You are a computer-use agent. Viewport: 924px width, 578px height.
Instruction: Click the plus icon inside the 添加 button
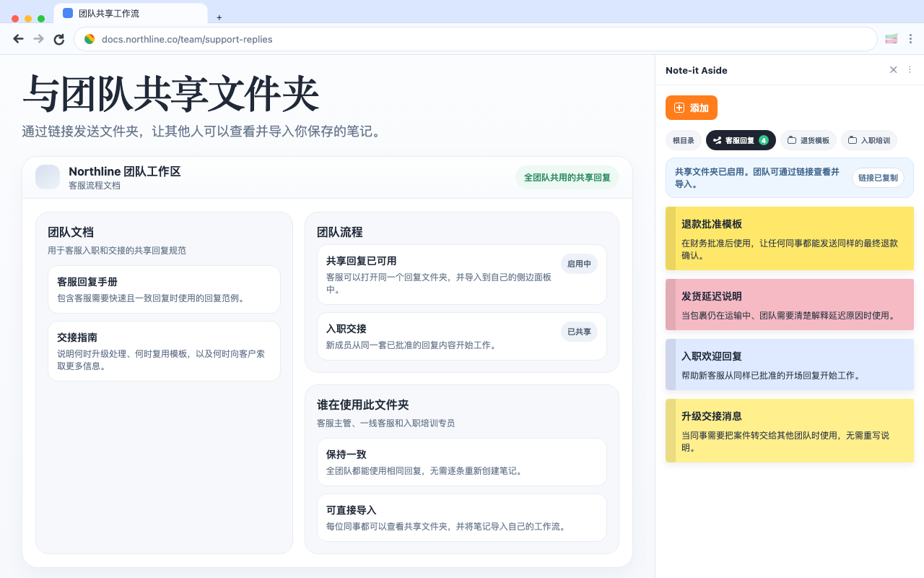coord(679,108)
